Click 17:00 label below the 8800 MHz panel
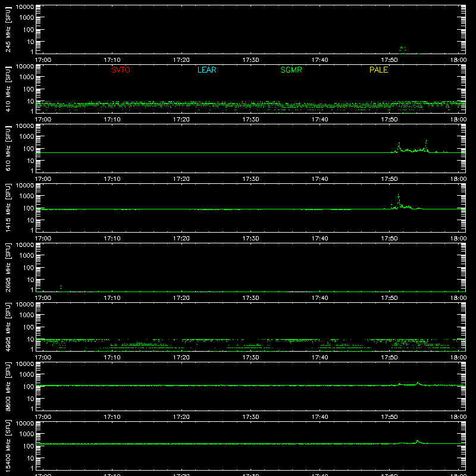476x476 pixels. [x=43, y=417]
